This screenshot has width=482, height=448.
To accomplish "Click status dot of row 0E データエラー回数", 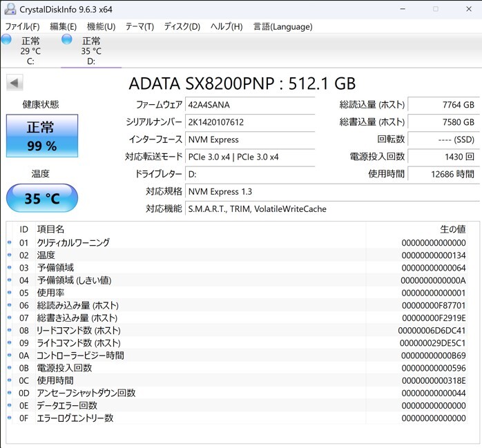I will 9,405.
